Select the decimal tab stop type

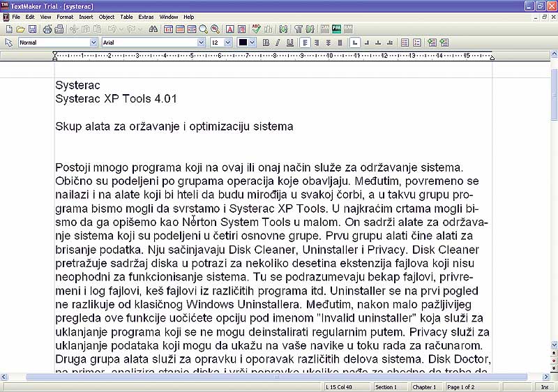tap(390, 43)
